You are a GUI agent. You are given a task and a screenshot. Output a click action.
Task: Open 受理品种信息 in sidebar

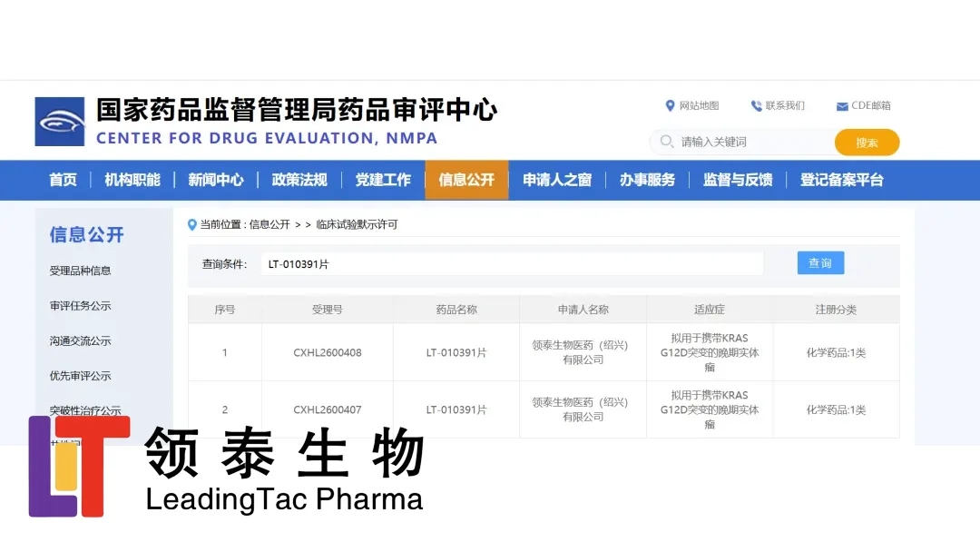click(x=80, y=271)
